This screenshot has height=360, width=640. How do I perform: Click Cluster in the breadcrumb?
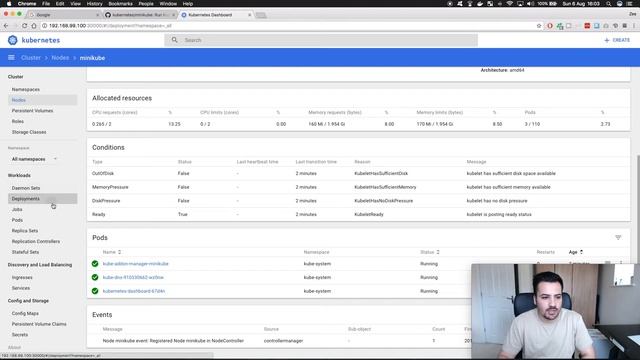click(x=31, y=58)
